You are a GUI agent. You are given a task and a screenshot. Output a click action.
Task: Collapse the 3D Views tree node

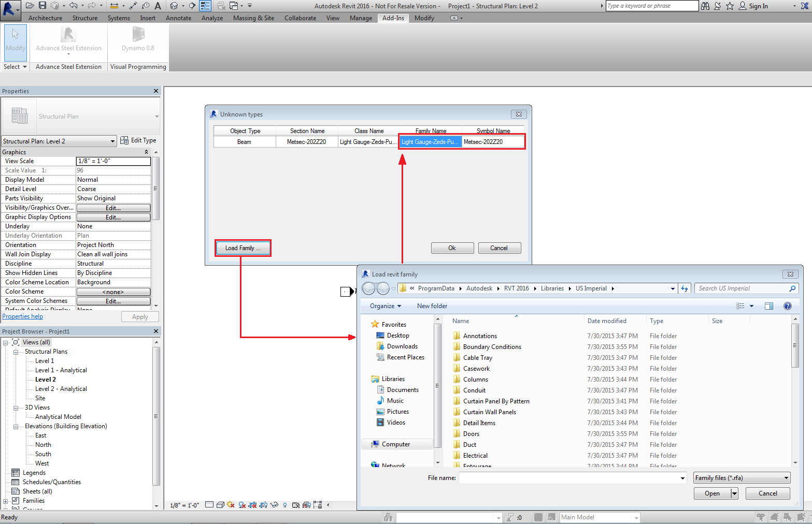pos(16,407)
